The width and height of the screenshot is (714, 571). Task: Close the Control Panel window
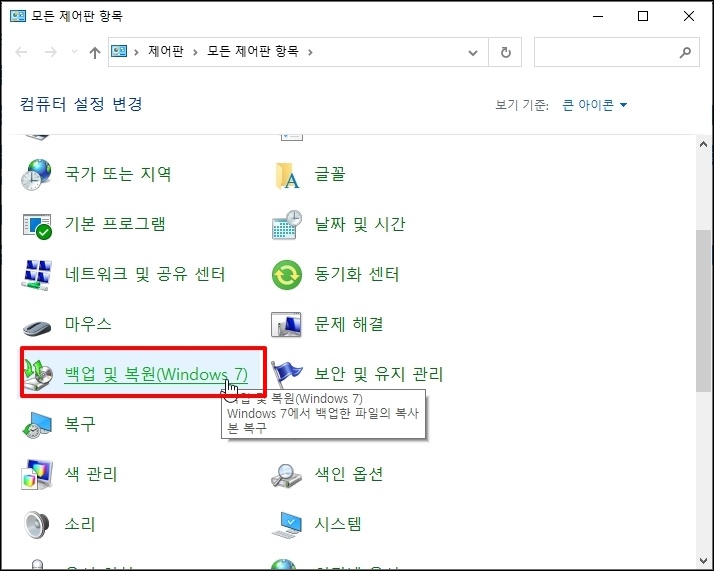[x=689, y=16]
